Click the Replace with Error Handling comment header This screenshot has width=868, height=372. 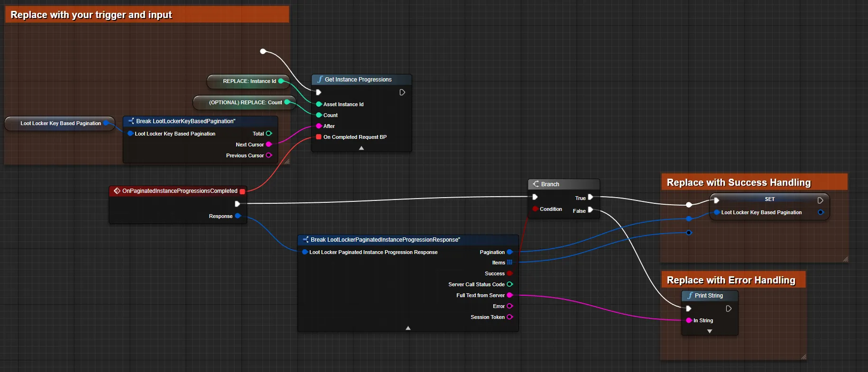point(733,280)
